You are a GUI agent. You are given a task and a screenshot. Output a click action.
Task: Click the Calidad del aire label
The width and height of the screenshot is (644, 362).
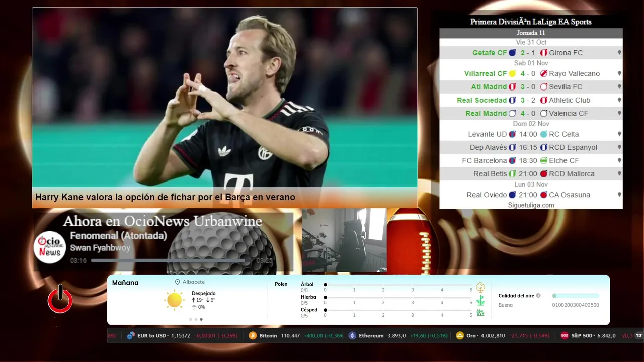coord(516,296)
